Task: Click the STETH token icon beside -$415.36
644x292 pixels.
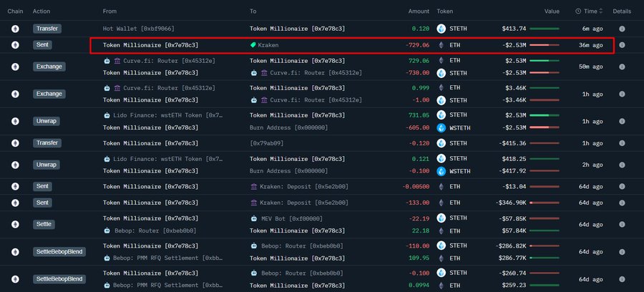Action: pos(441,143)
